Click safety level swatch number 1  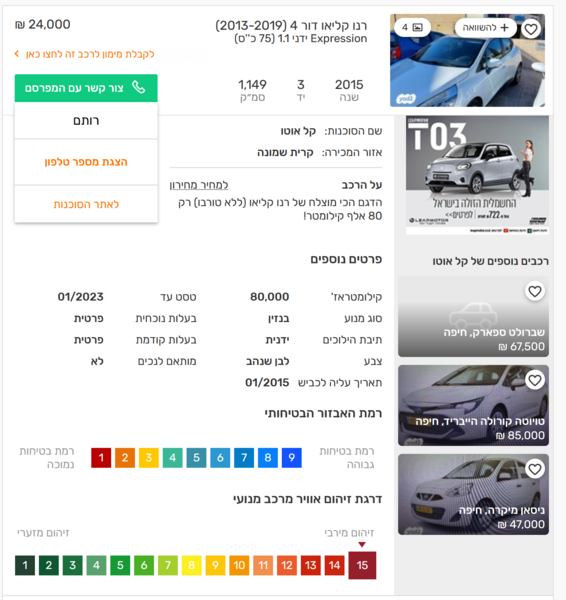(101, 458)
